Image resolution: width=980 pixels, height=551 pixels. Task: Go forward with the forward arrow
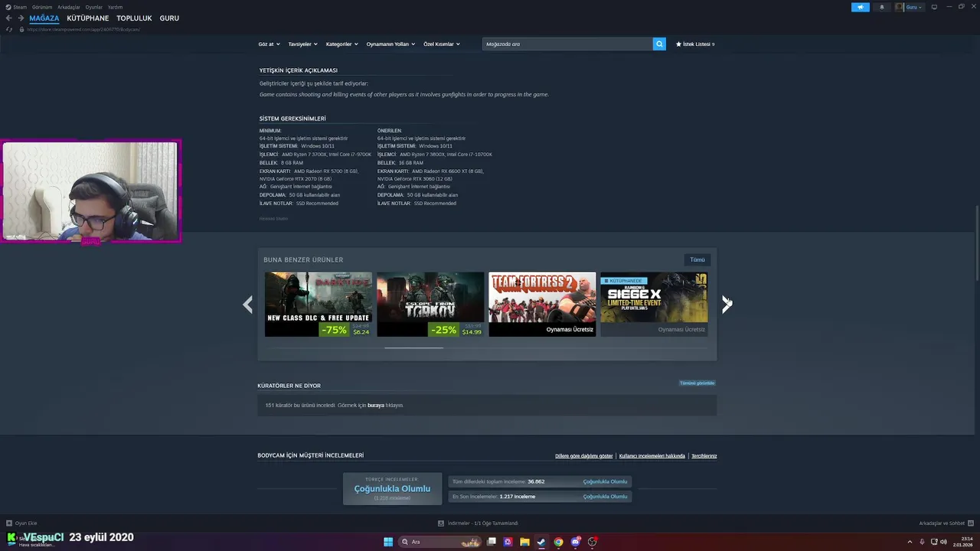tap(20, 18)
